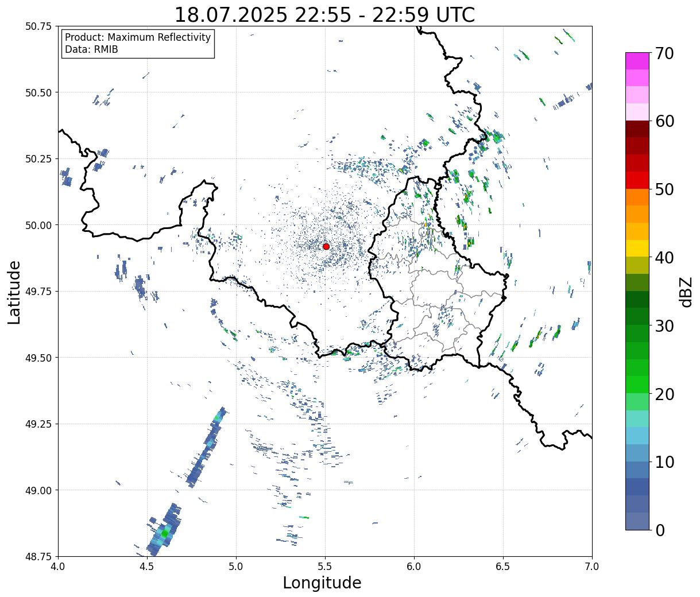Click longitude tick label '7.0'
700x597 pixels.
[x=592, y=567]
